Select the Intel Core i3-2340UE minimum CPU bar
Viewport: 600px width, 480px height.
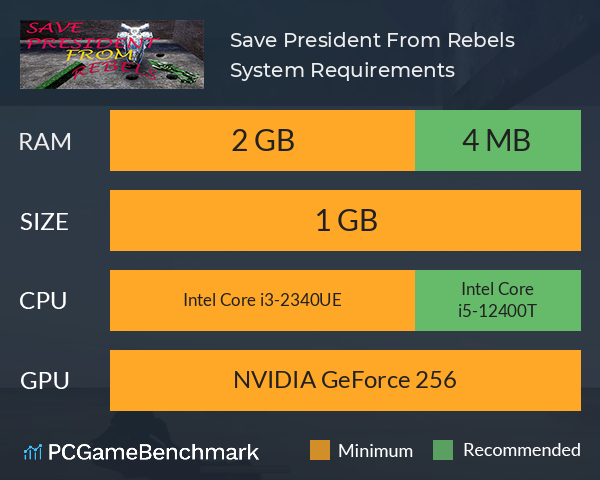tap(262, 300)
